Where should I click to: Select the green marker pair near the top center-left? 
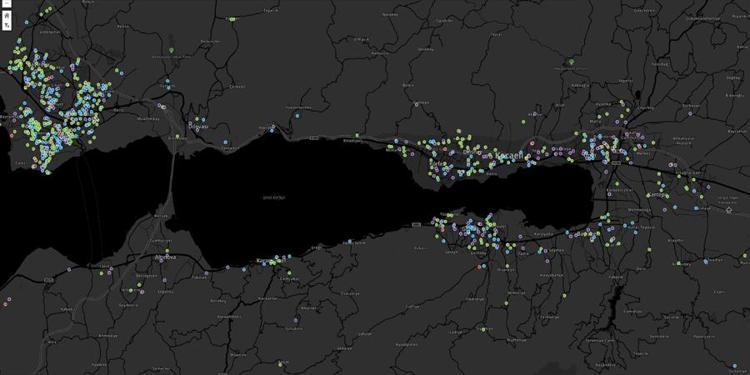[232, 19]
